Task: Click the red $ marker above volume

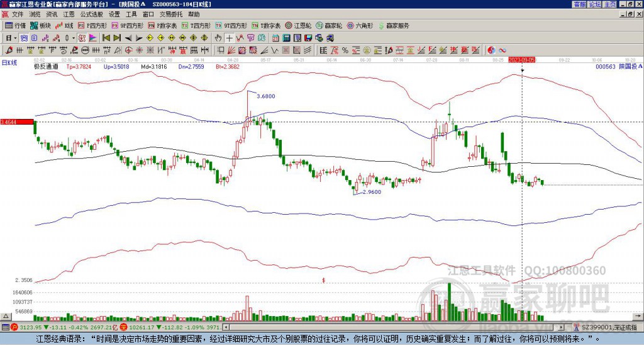Action: coord(324,280)
